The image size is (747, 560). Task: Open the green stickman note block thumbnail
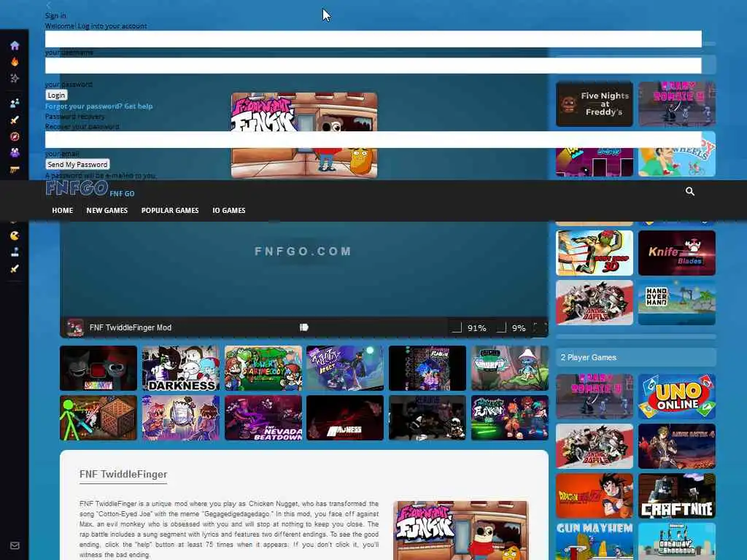98,418
